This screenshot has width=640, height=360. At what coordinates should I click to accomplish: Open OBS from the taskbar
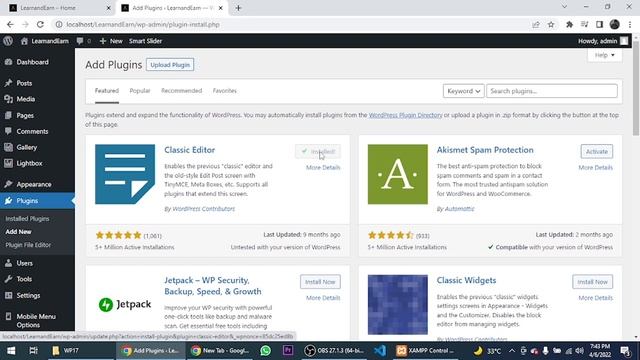334,351
